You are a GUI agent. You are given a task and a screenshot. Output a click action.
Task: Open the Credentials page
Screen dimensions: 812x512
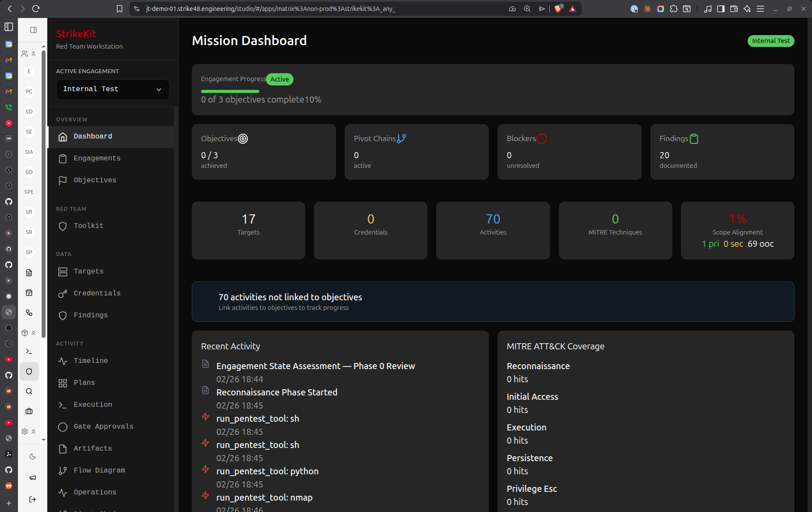110,294
